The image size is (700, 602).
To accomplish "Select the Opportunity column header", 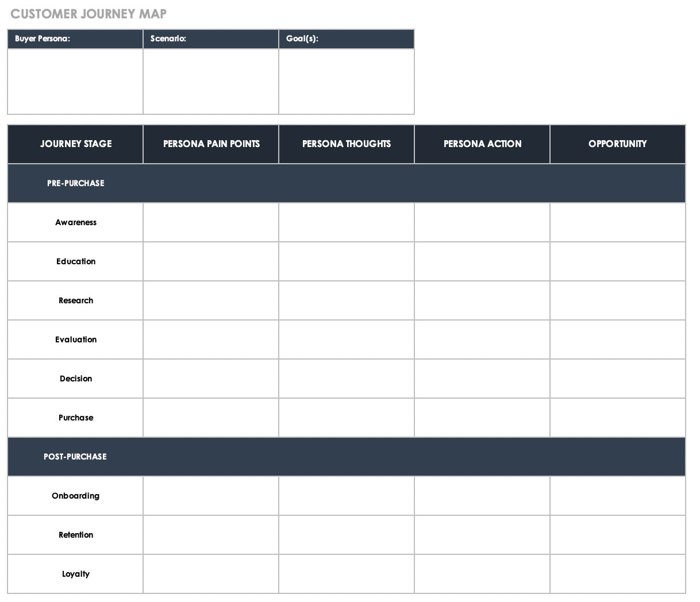I will (617, 144).
